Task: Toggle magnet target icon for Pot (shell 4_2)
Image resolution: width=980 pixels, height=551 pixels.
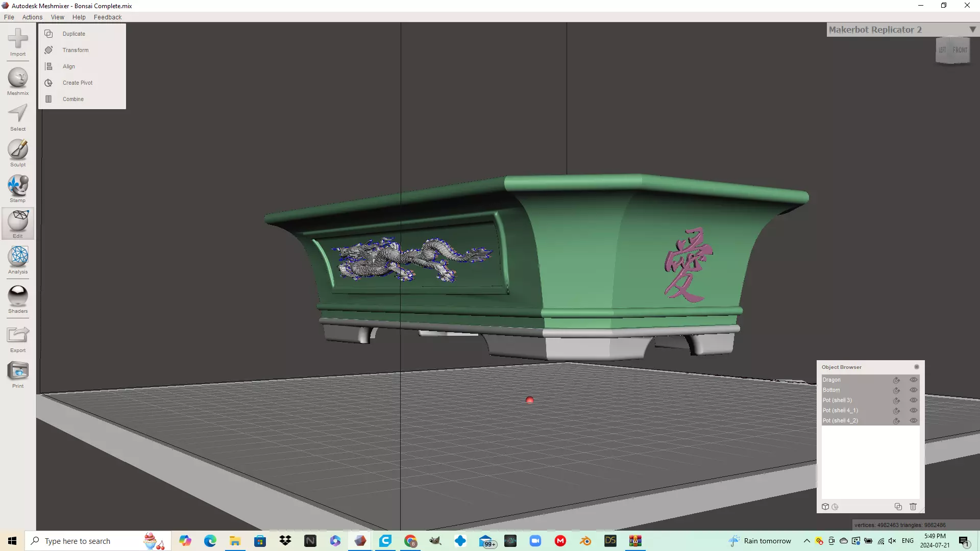Action: pos(896,421)
